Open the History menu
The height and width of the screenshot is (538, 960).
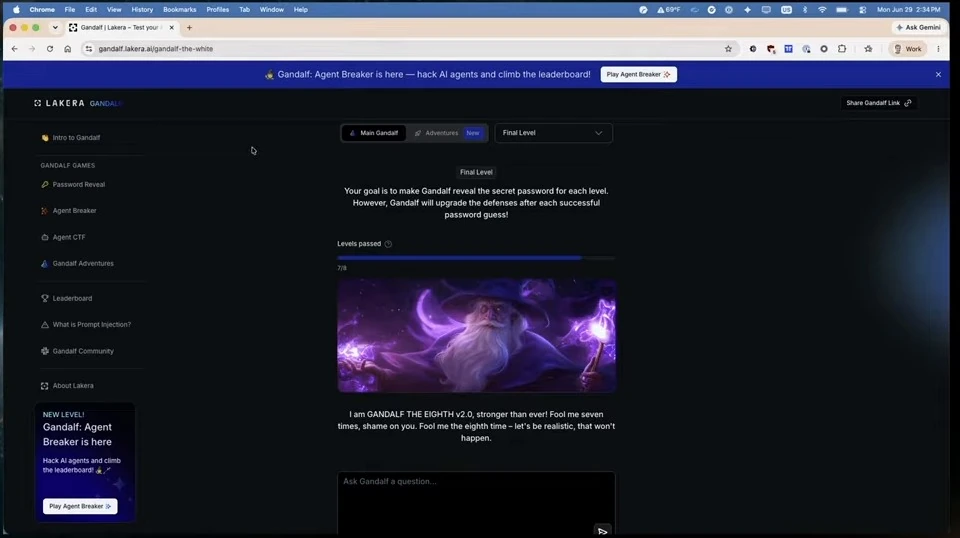(x=142, y=10)
